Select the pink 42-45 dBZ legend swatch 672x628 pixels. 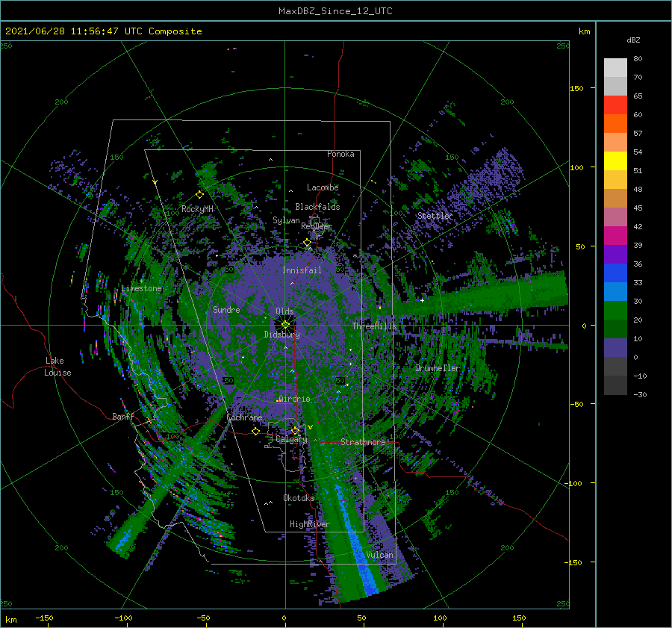click(x=615, y=217)
